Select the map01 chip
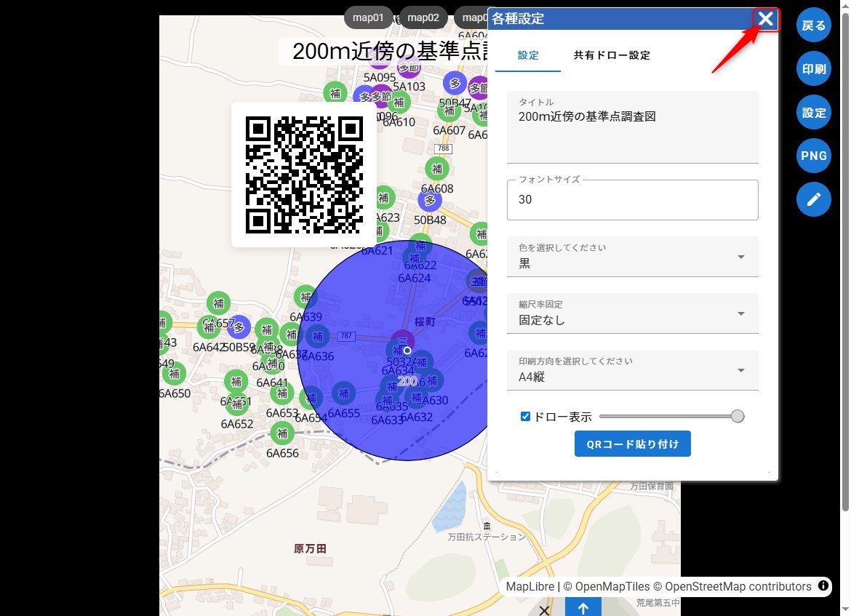Image resolution: width=851 pixels, height=616 pixels. [368, 17]
